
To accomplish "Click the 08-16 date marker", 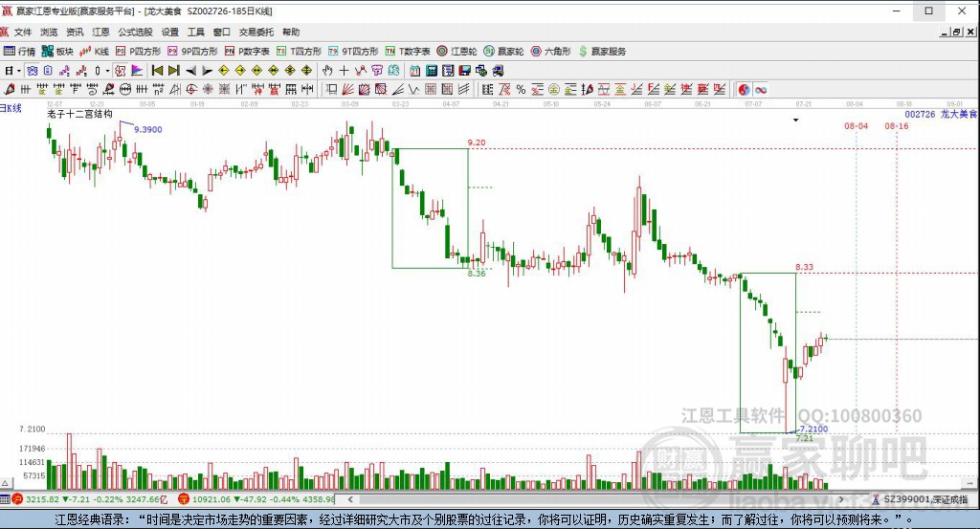I will pos(896,126).
